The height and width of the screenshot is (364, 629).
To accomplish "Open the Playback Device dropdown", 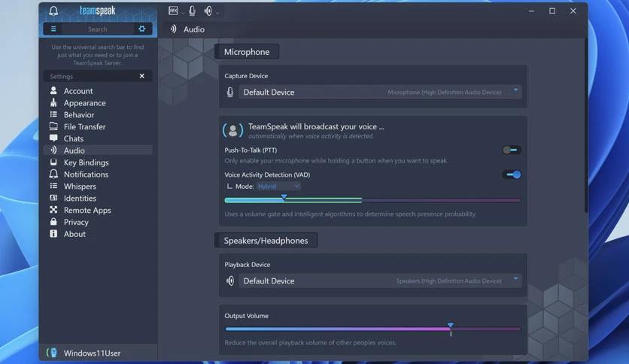I will point(380,281).
